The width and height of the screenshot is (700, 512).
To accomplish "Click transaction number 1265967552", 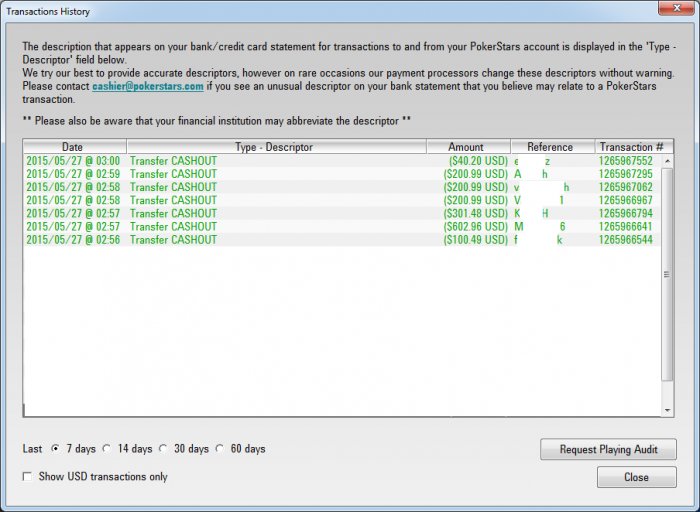I will tap(626, 161).
